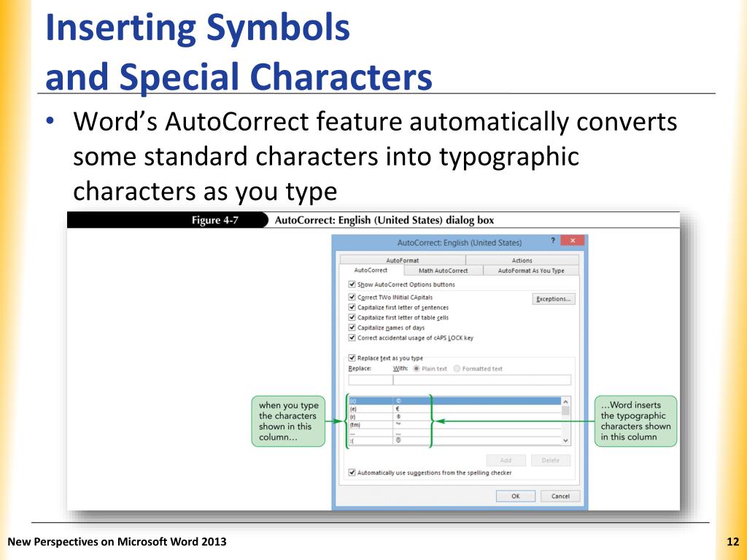Confirm the dialog with OK
The height and width of the screenshot is (560, 747).
pyautogui.click(x=516, y=496)
